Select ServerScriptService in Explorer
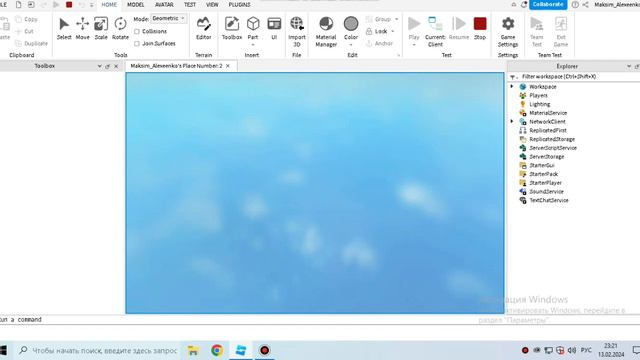The image size is (640, 360). coord(553,148)
